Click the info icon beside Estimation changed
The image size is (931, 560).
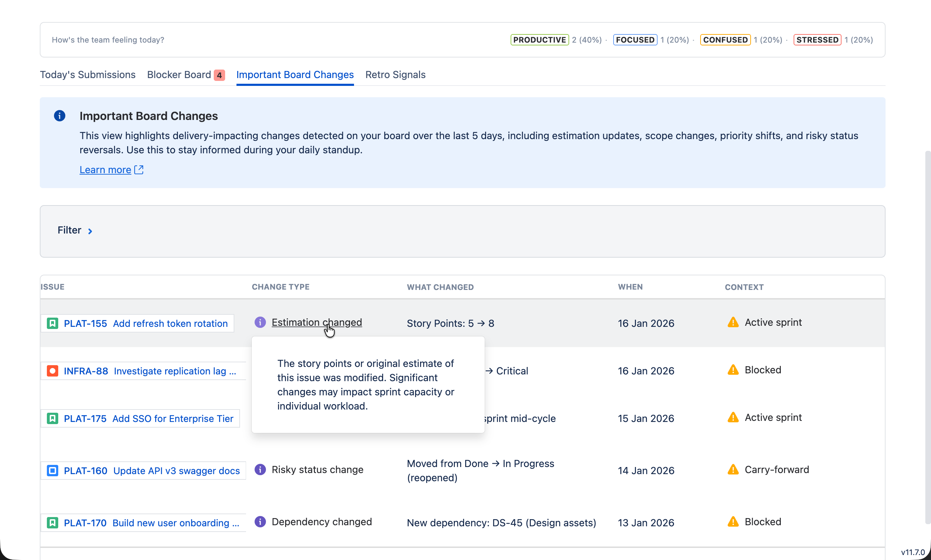(260, 322)
